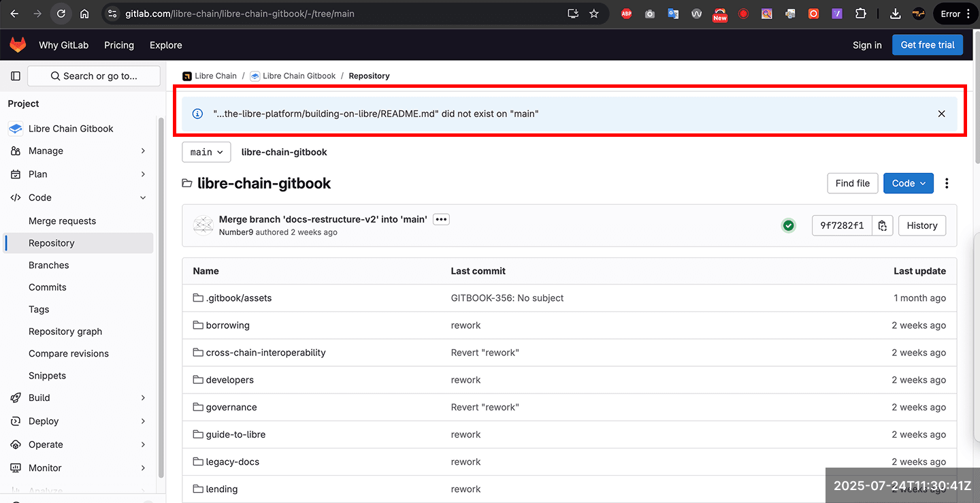Open Branches in the sidebar

pos(49,265)
